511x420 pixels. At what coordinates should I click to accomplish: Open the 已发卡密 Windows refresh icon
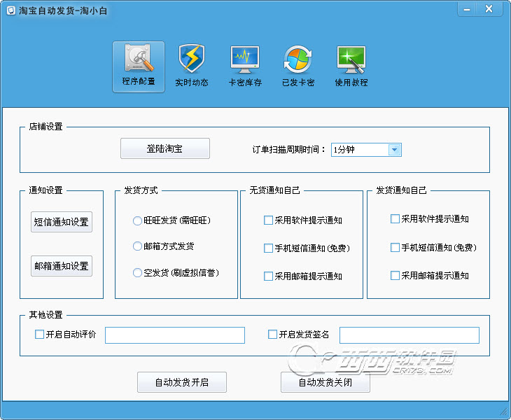coord(298,59)
